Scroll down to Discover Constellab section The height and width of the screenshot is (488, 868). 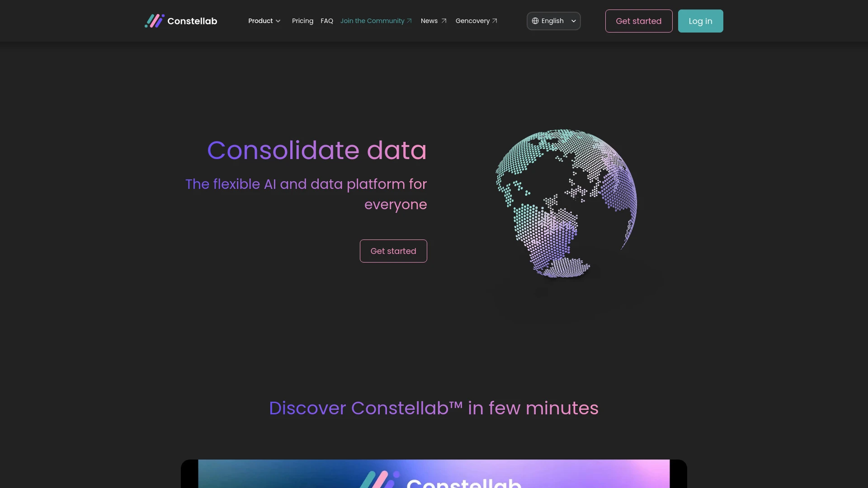[x=434, y=407]
